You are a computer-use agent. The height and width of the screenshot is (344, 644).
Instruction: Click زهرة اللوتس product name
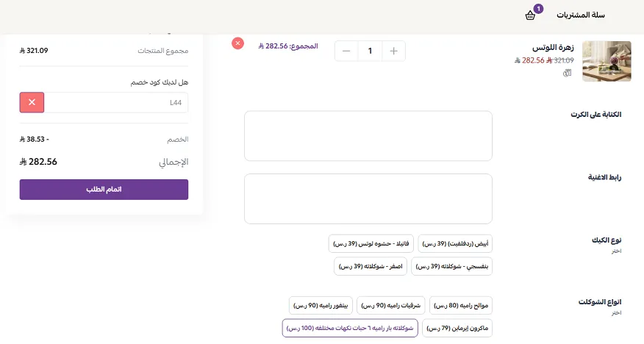point(553,48)
